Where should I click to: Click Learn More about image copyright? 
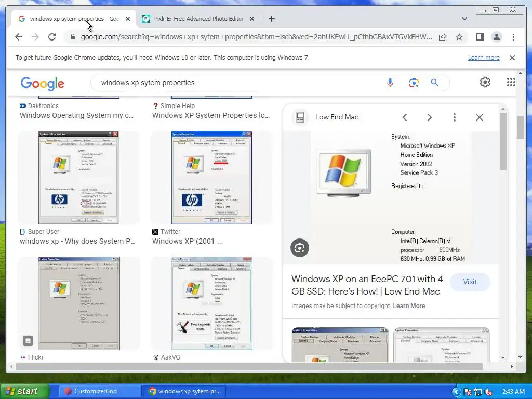(409, 306)
